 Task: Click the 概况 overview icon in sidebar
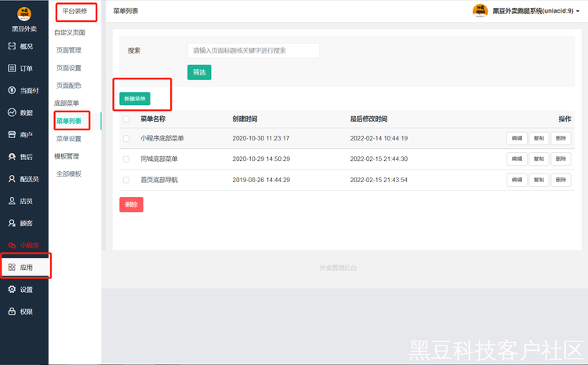point(12,46)
